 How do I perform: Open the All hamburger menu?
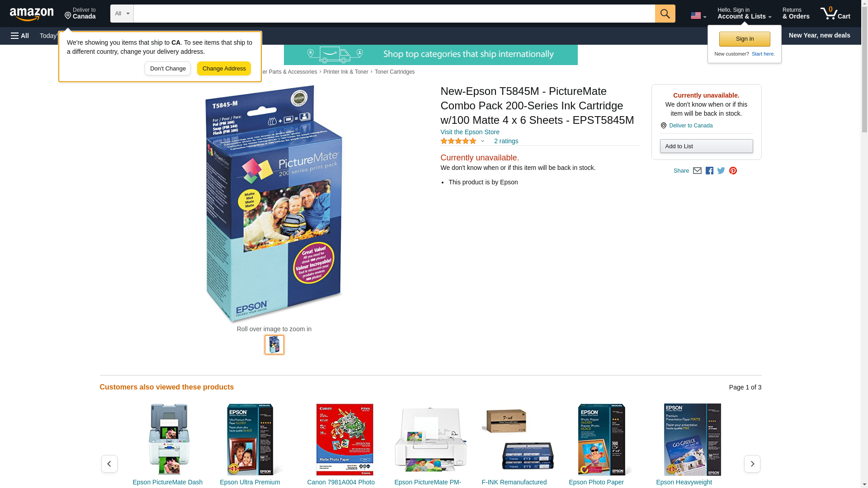(x=20, y=36)
